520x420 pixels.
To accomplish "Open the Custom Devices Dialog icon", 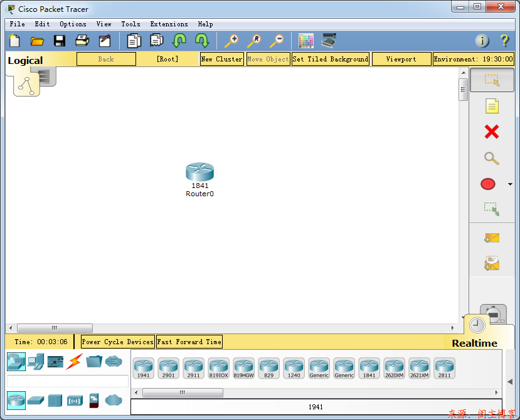I will [329, 41].
